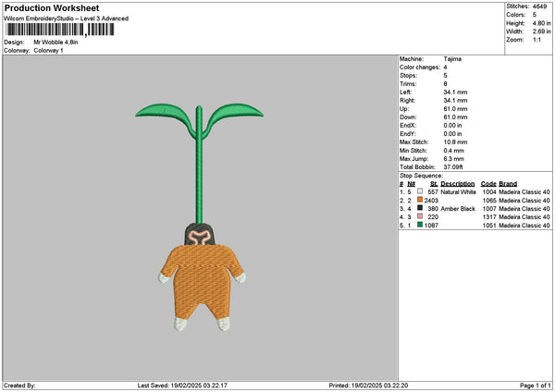Click the 'Up:' label
Screen dimensions: 555x392
pyautogui.click(x=404, y=109)
